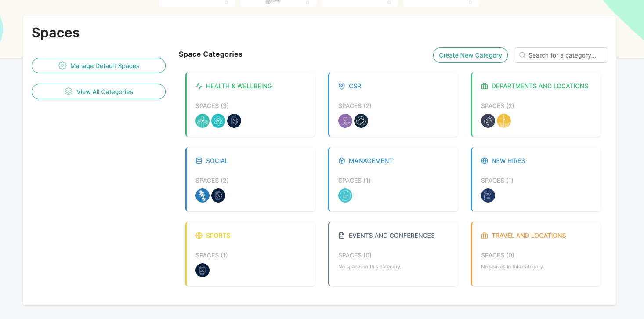Click the document icon beside Events and Conferences
Viewport: 644px width, 319px height.
click(342, 236)
